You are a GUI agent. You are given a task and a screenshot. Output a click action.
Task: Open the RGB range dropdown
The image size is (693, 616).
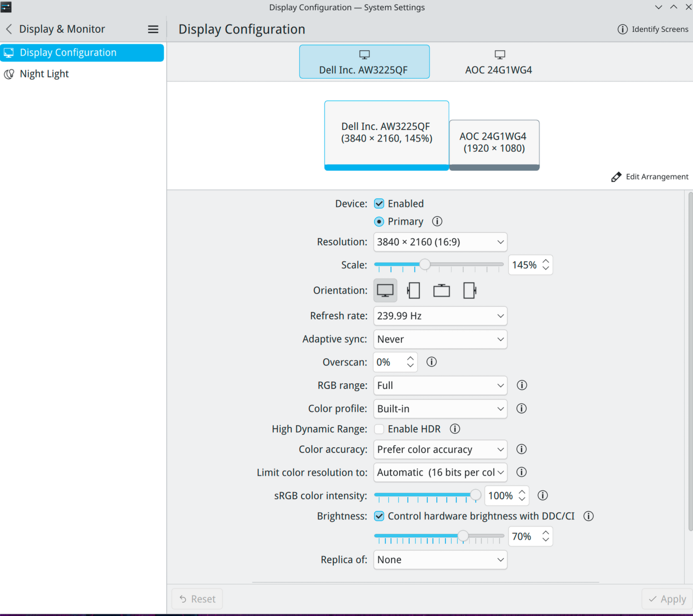tap(440, 385)
